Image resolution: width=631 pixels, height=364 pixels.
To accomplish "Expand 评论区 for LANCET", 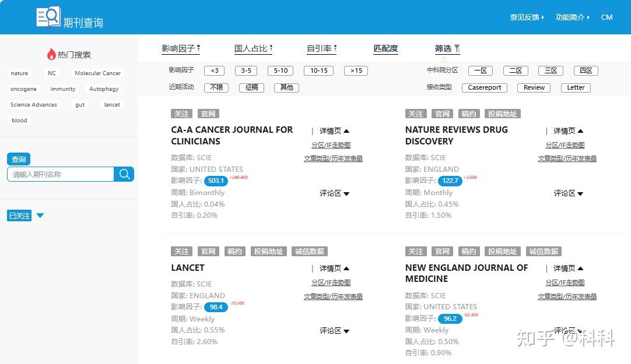I will [334, 331].
